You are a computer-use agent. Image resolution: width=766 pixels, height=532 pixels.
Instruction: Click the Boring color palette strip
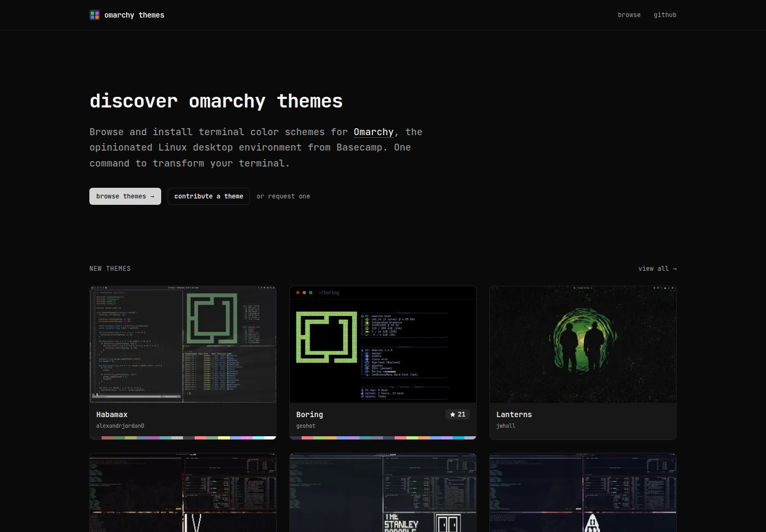[383, 438]
